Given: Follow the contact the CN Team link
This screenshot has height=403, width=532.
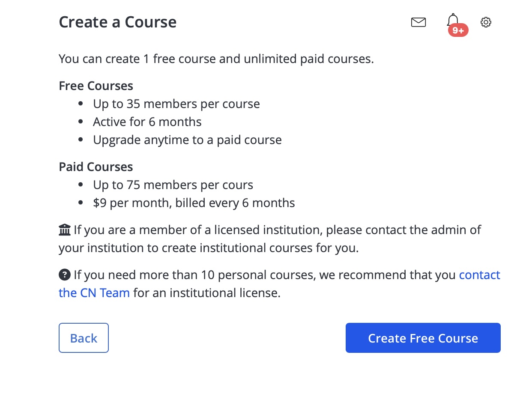Looking at the screenshot, I should 279,284.
